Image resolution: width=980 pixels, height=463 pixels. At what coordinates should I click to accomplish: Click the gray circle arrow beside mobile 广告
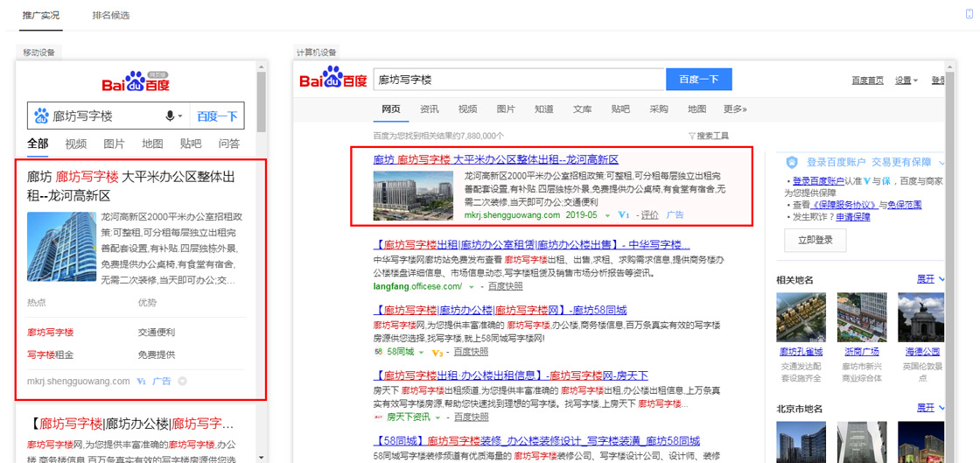click(182, 381)
